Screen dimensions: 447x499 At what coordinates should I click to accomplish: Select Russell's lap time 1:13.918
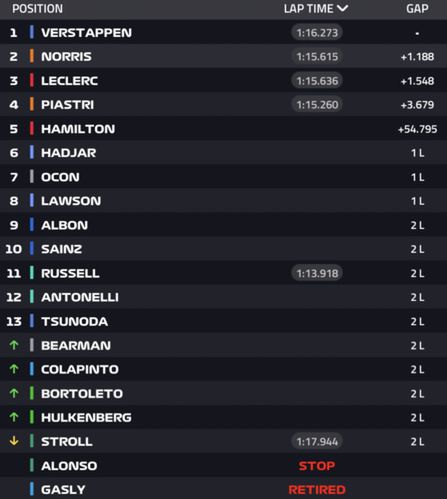coord(317,273)
